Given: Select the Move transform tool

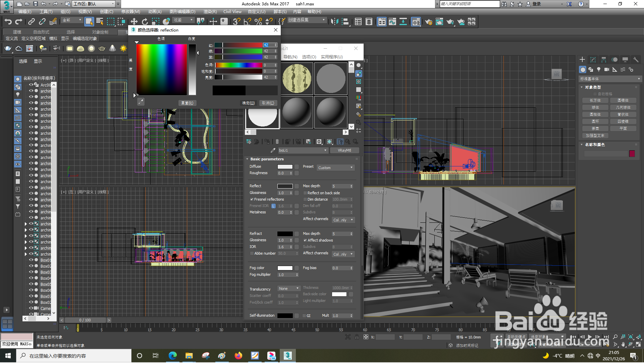Looking at the screenshot, I should pos(134,22).
